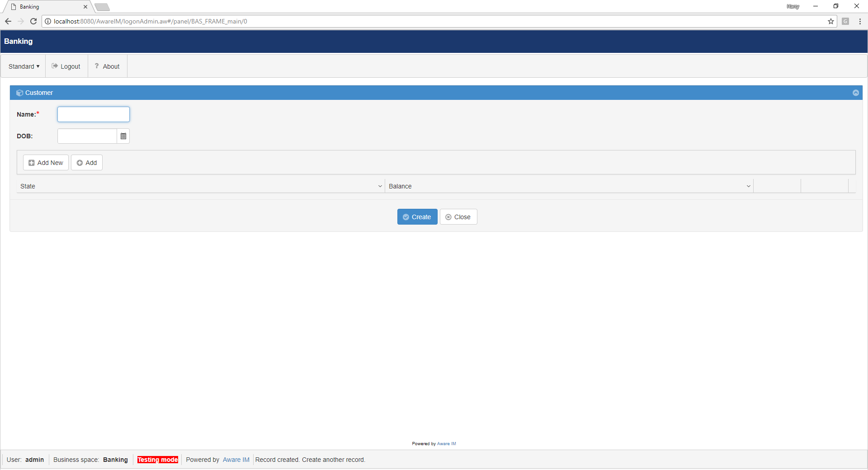Click the browser address bar URL
868x470 pixels.
[x=151, y=21]
